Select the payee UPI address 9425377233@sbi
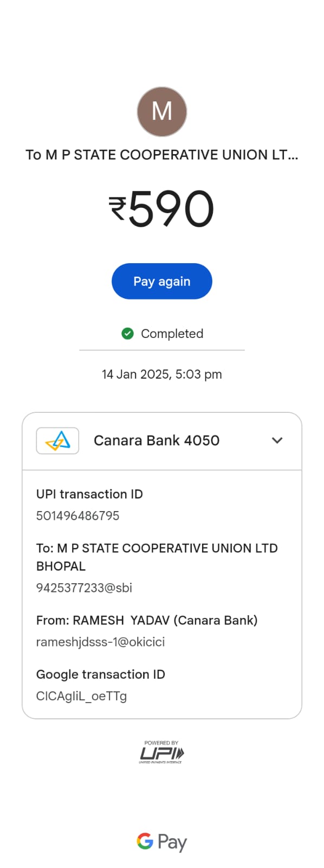324x868 pixels. click(x=84, y=588)
